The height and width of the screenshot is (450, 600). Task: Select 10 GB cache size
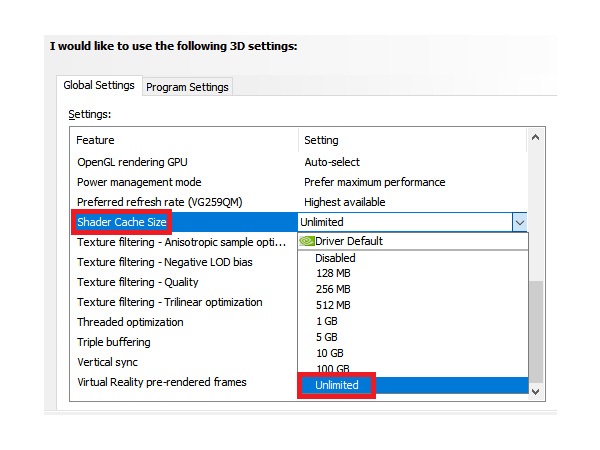click(x=329, y=353)
